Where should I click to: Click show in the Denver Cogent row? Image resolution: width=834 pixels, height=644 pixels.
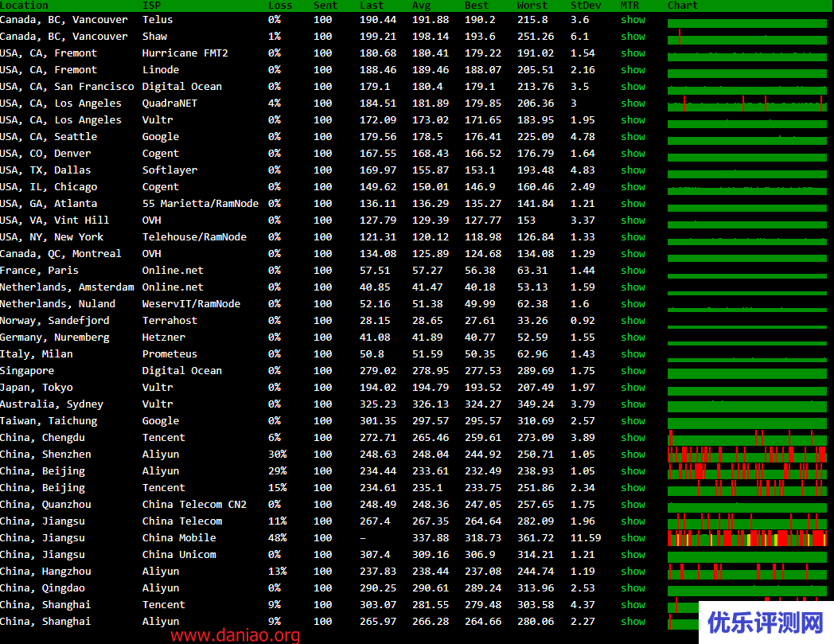[633, 154]
